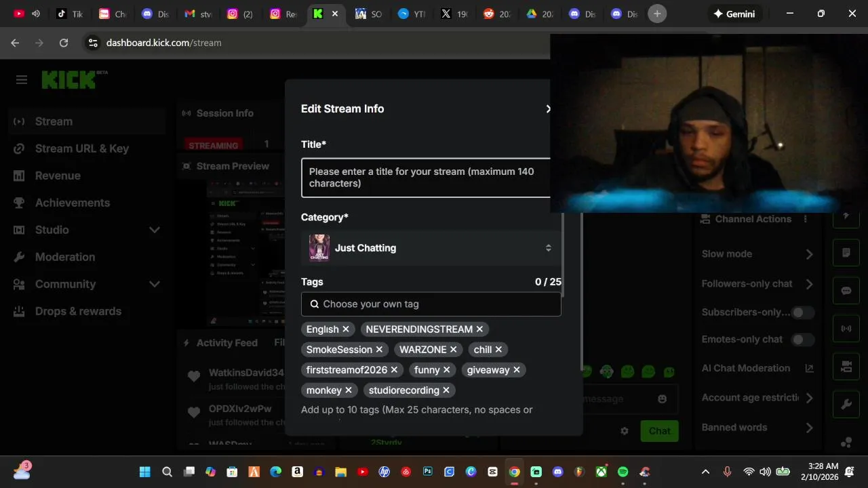This screenshot has height=488, width=868.
Task: Remove the English tag
Action: coord(346,329)
